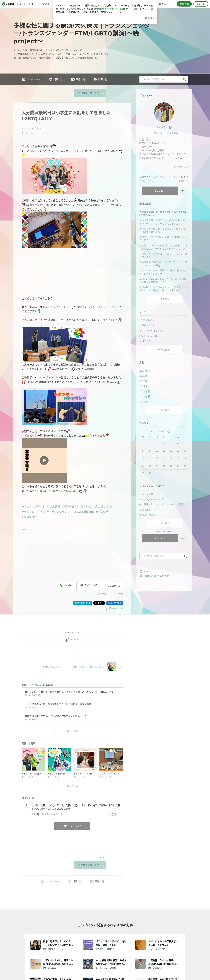Open footer 記事一覧 icon link
The image size is (210, 980).
[x=75, y=882]
